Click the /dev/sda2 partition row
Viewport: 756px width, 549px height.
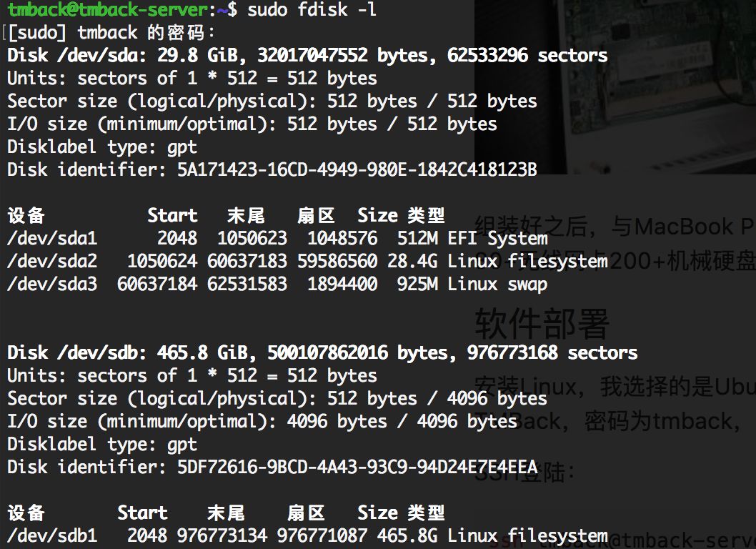[307, 261]
